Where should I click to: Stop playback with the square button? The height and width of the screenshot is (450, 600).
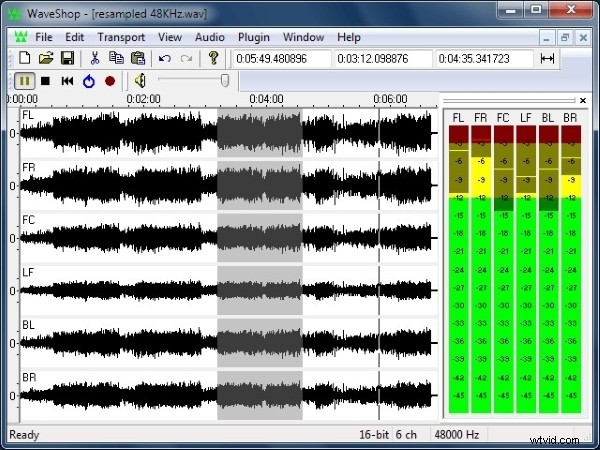(x=46, y=81)
